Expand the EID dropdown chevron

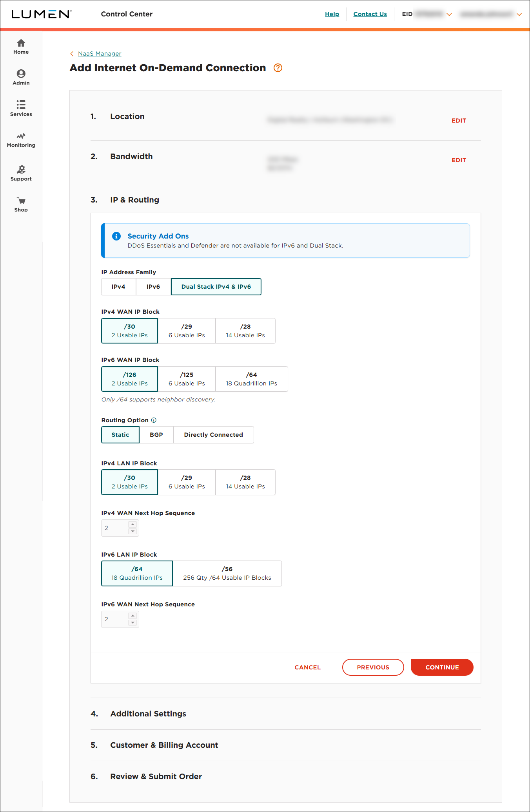tap(449, 14)
